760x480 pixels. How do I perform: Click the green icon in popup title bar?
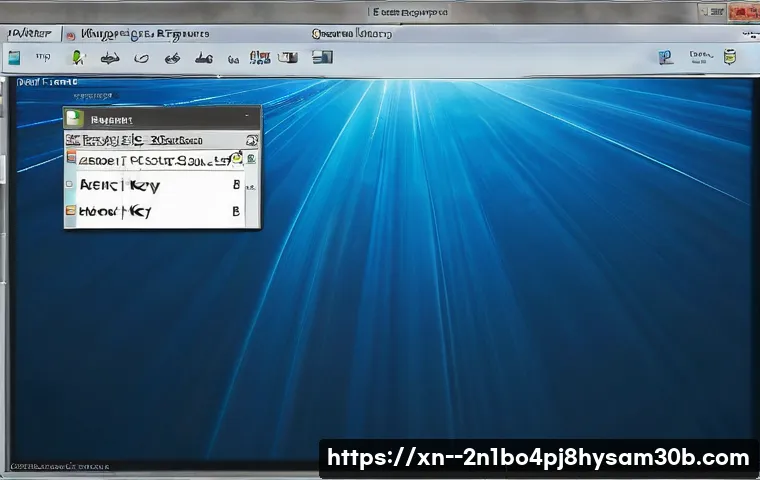tap(73, 118)
